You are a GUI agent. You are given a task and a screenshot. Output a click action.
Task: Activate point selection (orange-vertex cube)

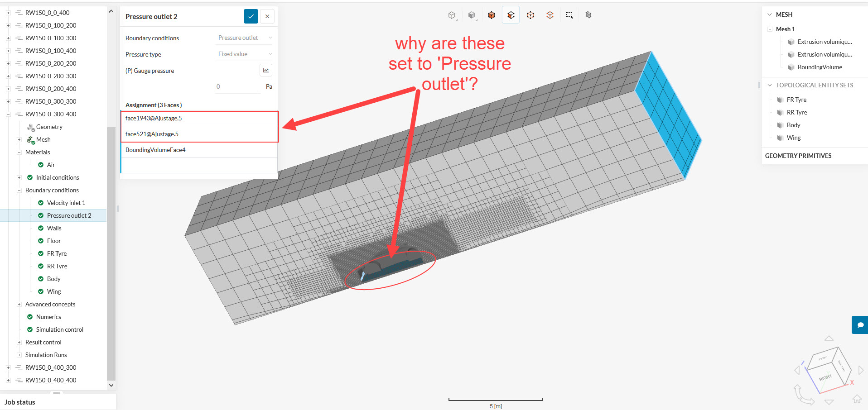pyautogui.click(x=550, y=15)
